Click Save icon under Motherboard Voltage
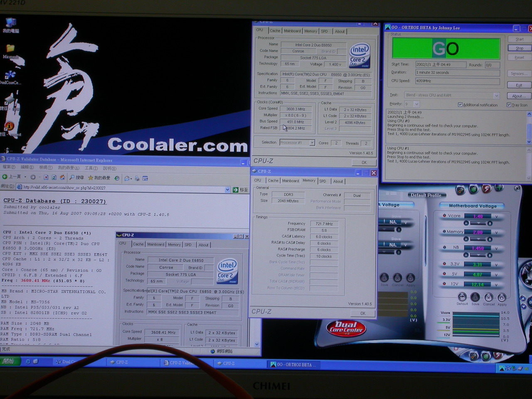 (x=475, y=297)
